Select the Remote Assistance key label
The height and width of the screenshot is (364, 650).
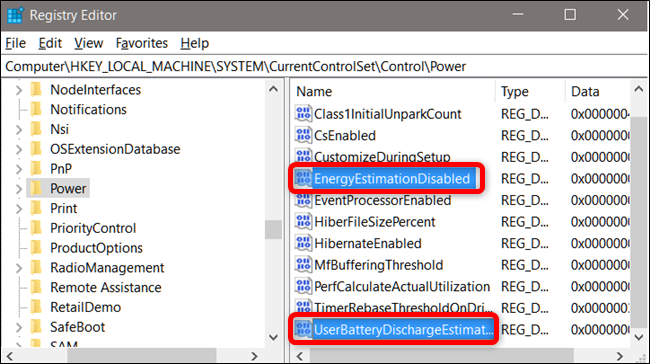pos(106,287)
